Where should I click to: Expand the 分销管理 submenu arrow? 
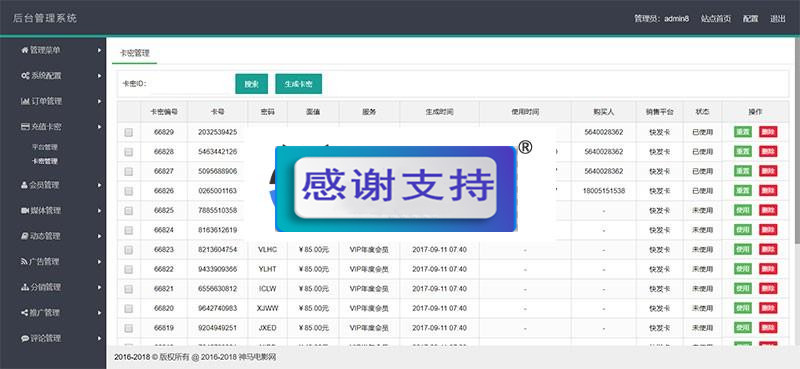click(99, 287)
